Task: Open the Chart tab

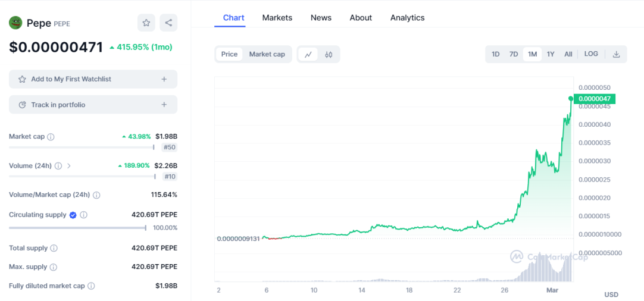Action: point(233,18)
